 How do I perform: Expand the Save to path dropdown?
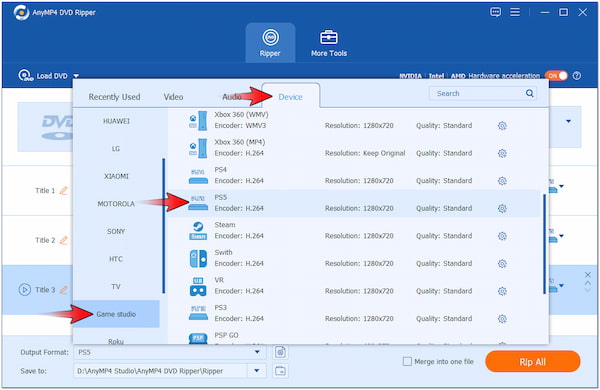pos(257,370)
